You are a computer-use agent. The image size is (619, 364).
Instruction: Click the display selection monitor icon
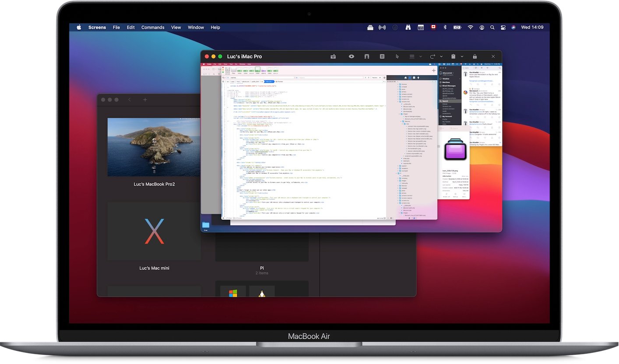click(x=411, y=56)
